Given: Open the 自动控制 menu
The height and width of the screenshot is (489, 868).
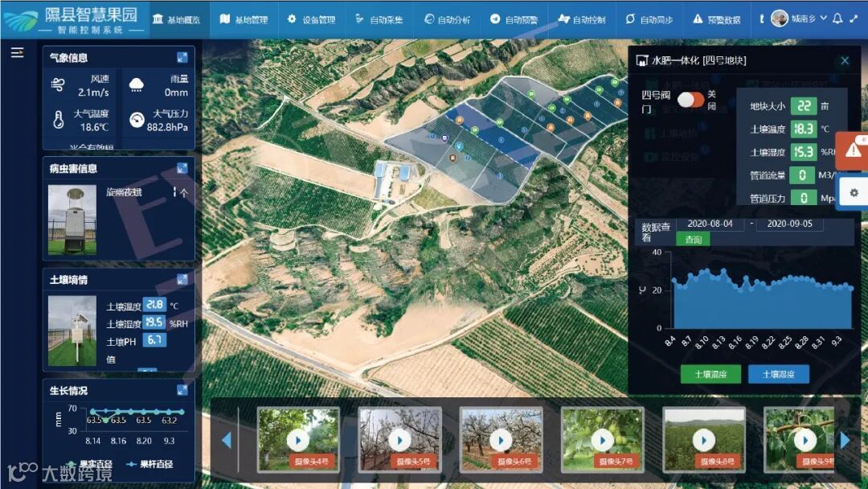Looking at the screenshot, I should click(581, 19).
